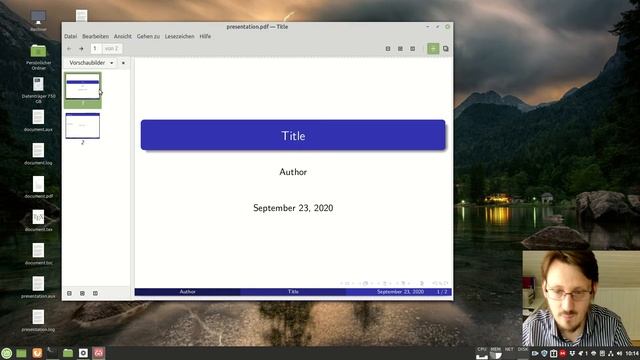640x360 pixels.
Task: Click the clock in system tray
Action: 632,353
